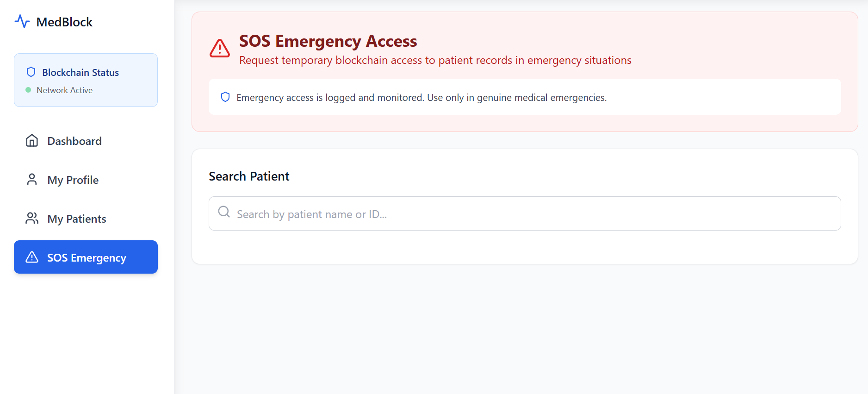Click the red alert triangle in banner
Screen dimensions: 868x394
pyautogui.click(x=220, y=48)
